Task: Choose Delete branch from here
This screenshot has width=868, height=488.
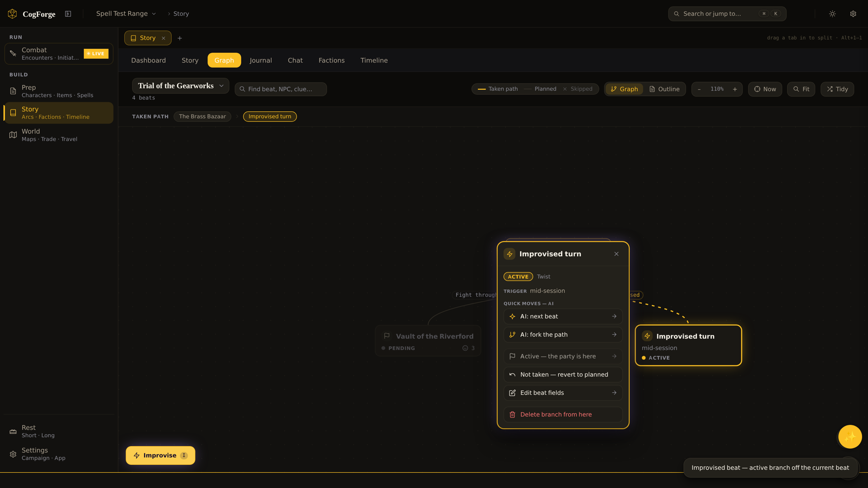Action: [x=563, y=415]
